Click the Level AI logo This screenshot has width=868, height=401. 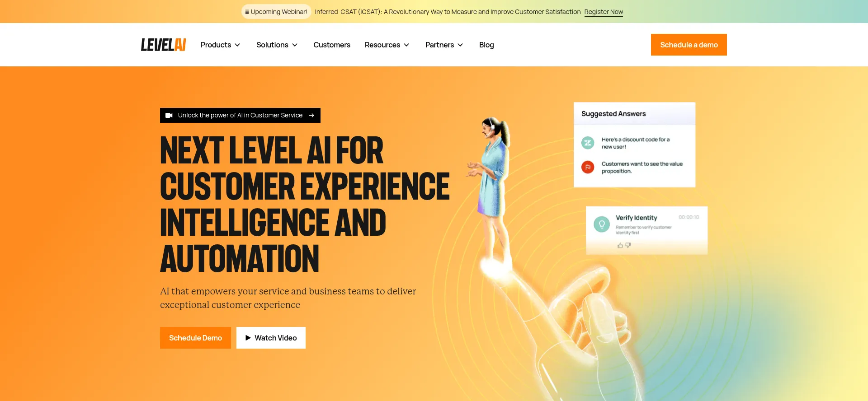click(163, 45)
